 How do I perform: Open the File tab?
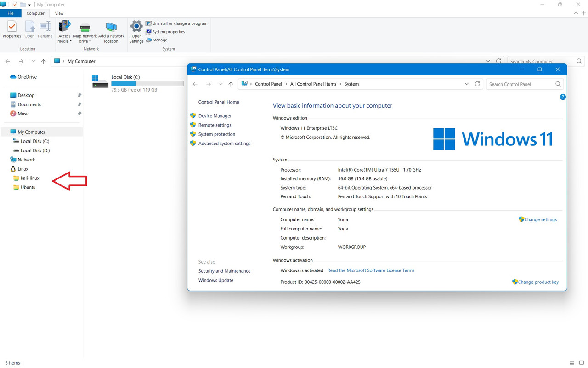coord(11,13)
